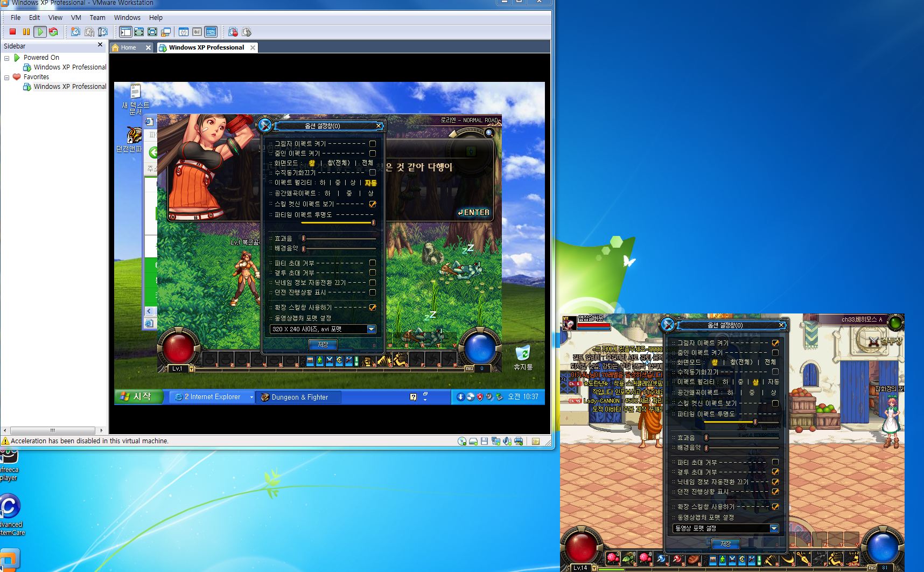Click the red Power Off button in VMware toolbar
The image size is (924, 572).
coord(12,32)
